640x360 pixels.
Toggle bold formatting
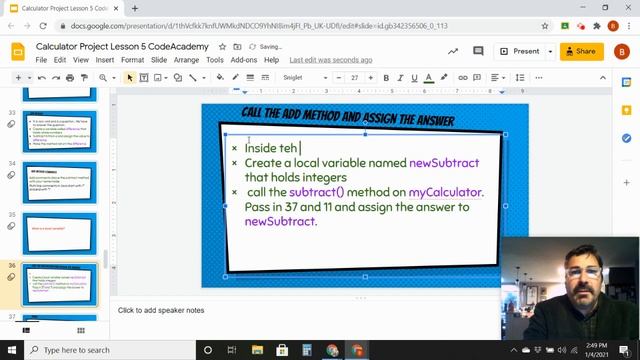pos(386,78)
